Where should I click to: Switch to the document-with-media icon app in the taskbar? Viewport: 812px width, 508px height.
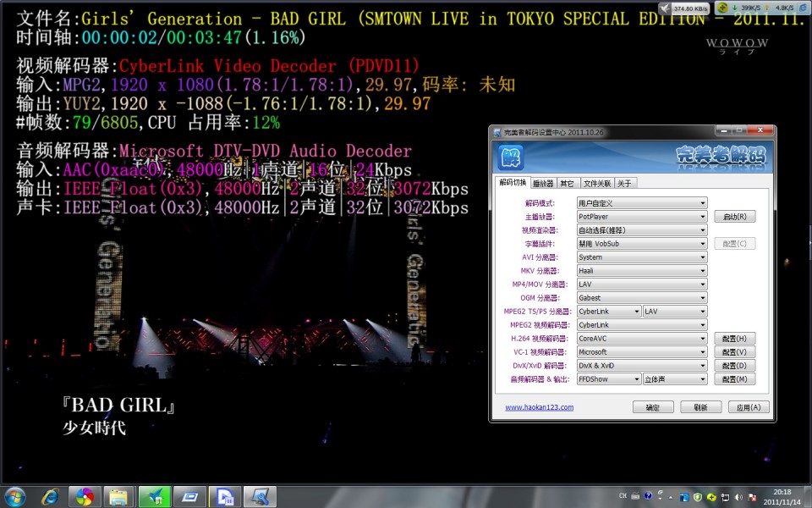(225, 497)
